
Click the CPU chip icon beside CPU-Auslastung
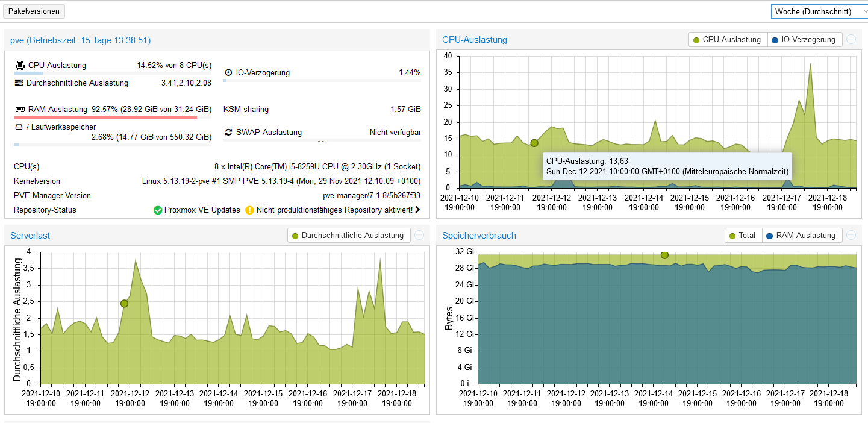coord(20,65)
